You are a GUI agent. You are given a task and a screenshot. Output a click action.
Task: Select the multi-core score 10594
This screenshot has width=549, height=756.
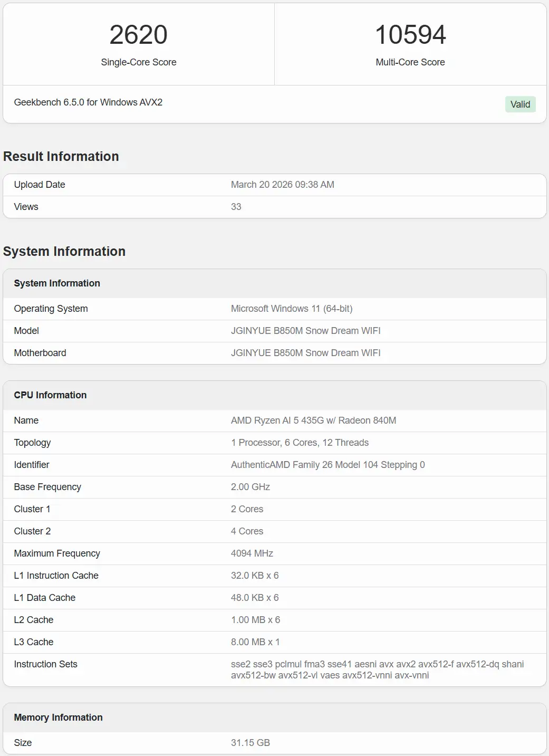tap(410, 35)
